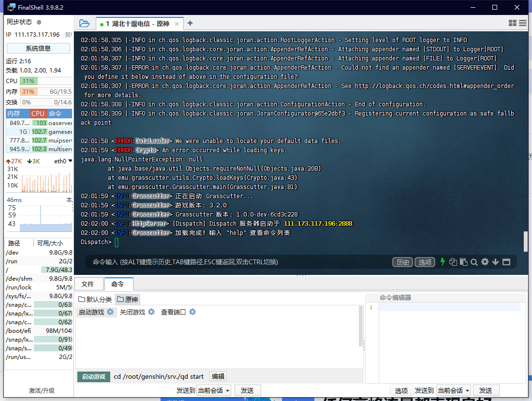
Task: Focus the 命令输入 command input field
Action: click(x=237, y=262)
